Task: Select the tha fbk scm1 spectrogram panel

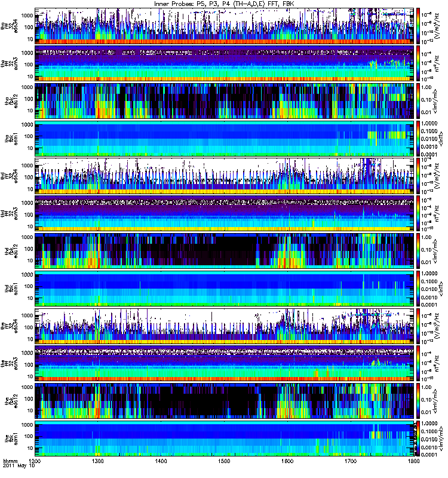Action: coord(225,139)
